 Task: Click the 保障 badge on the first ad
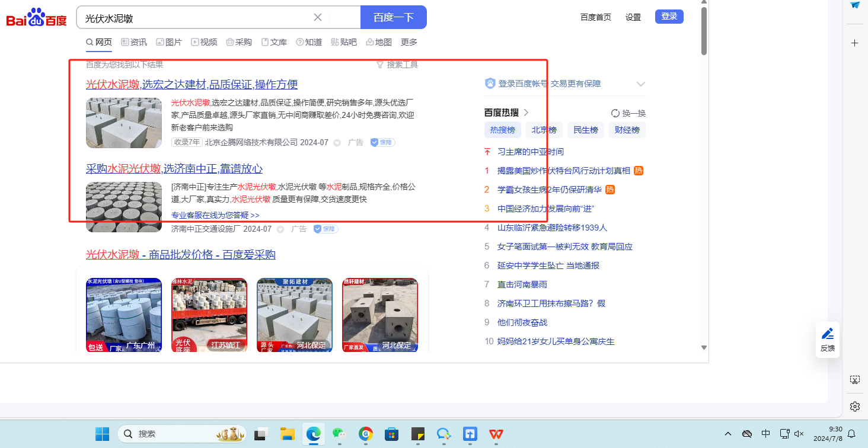382,142
